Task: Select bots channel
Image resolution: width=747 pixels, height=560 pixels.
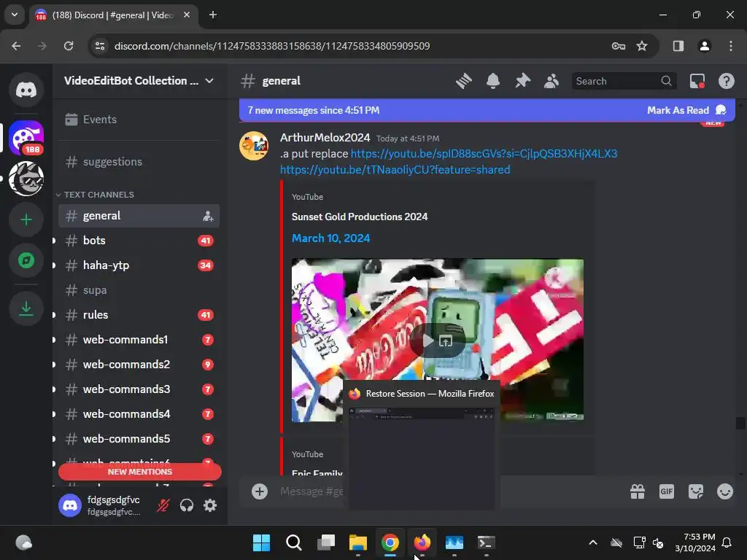Action: coord(139,241)
